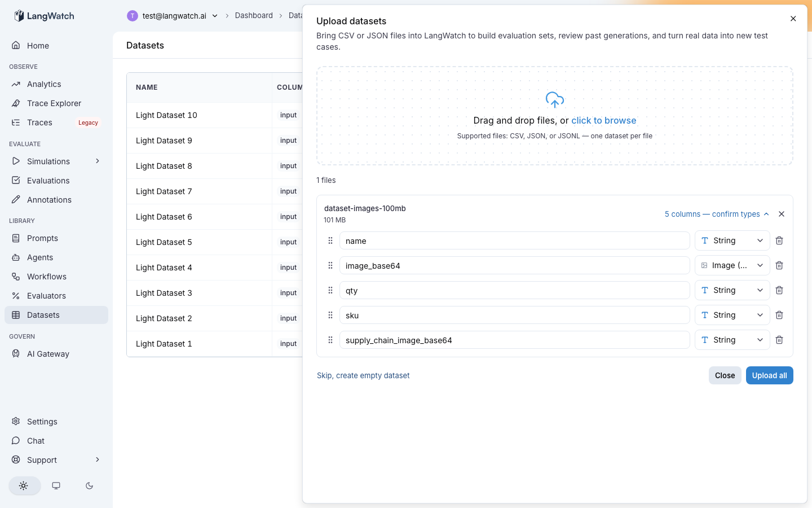
Task: Open Agents in the sidebar
Action: [56, 257]
